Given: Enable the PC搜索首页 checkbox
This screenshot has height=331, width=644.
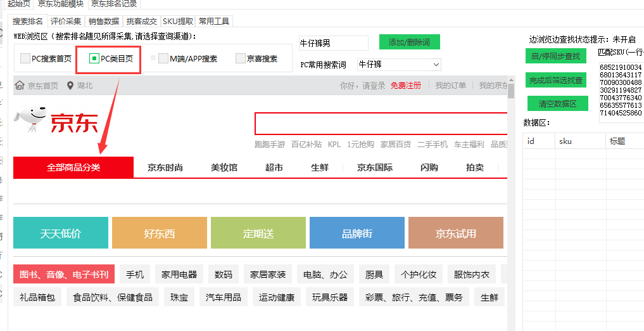Looking at the screenshot, I should click(25, 58).
